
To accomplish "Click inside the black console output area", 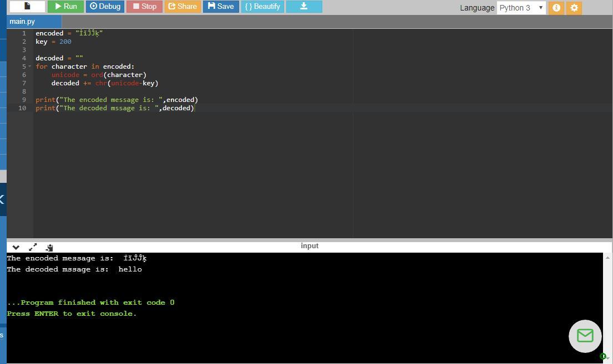I will (305, 332).
